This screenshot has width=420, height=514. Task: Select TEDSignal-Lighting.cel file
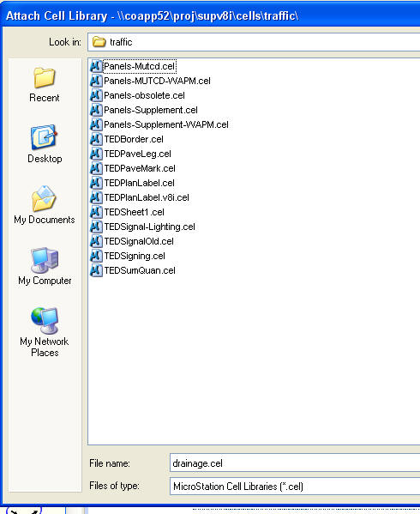149,227
